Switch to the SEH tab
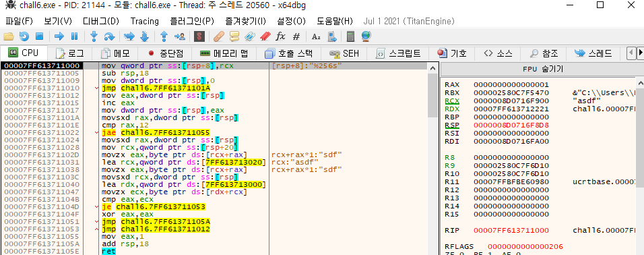Screen dimensions: 644x255 (x=344, y=53)
